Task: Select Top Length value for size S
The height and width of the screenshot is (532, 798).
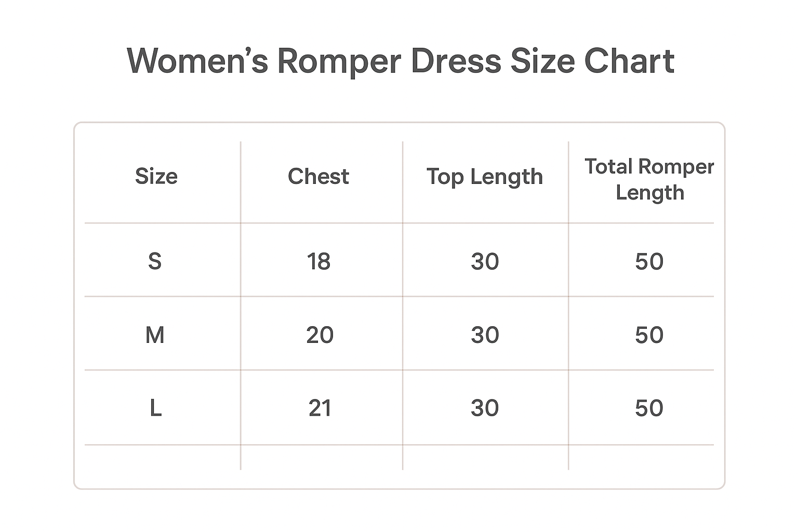Action: tap(485, 261)
